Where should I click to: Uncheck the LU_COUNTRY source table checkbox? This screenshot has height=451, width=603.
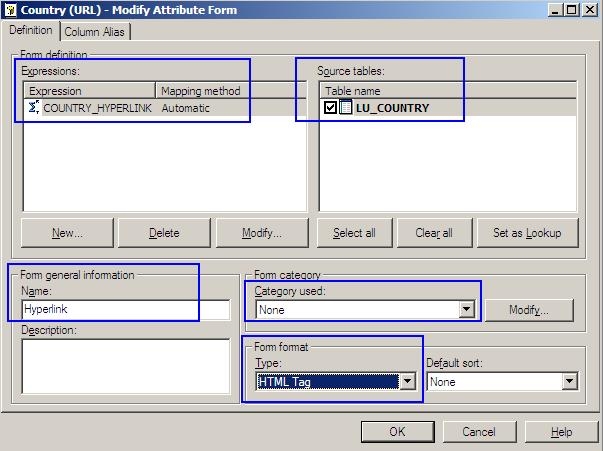(330, 108)
